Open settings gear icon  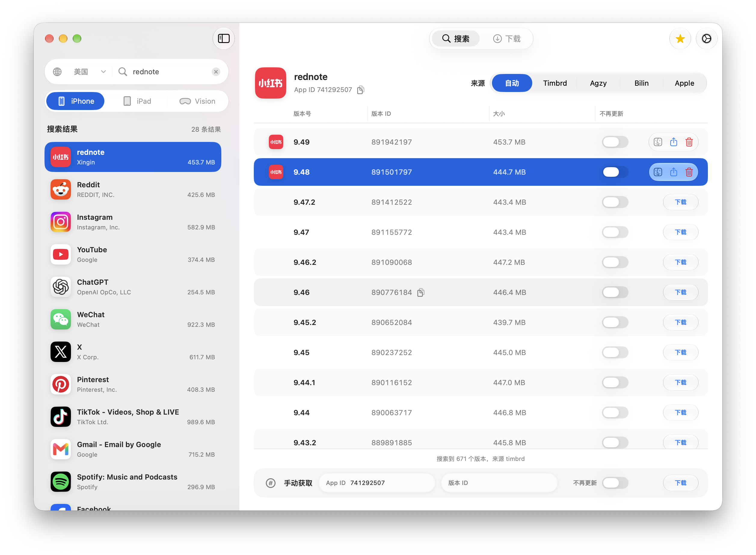[706, 39]
